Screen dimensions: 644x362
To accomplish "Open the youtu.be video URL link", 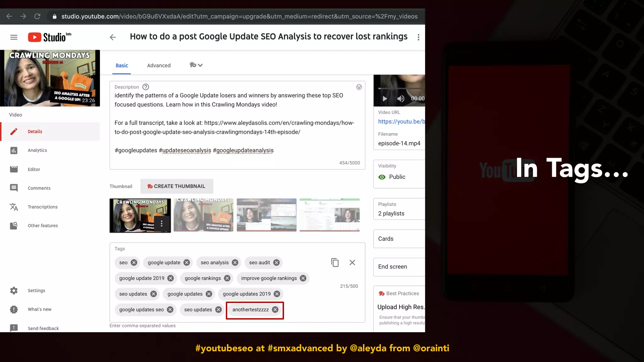I will (x=402, y=122).
